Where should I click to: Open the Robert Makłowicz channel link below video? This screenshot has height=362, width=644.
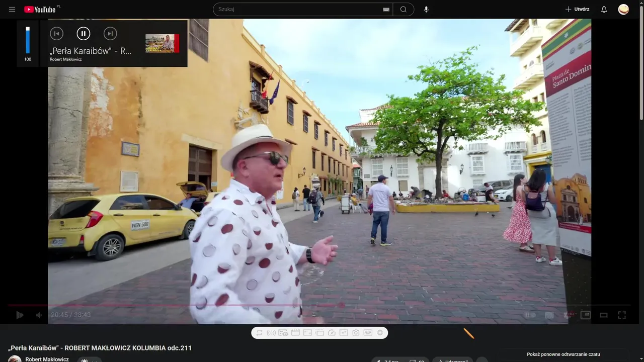(x=47, y=359)
